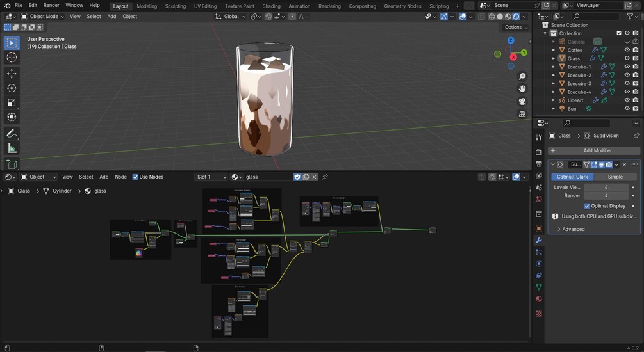Select the 3D Cursor tool
Screen dimensions: 644x352
tap(12, 58)
